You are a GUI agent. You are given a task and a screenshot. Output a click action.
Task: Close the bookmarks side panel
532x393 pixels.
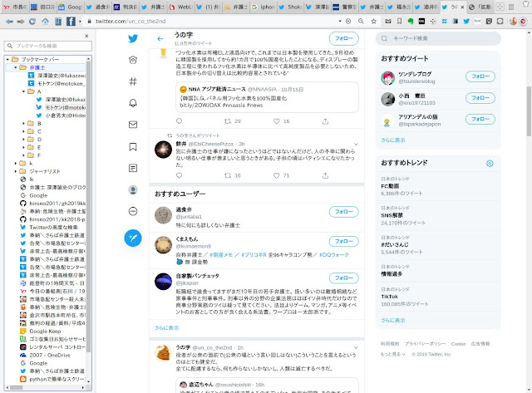(x=86, y=36)
